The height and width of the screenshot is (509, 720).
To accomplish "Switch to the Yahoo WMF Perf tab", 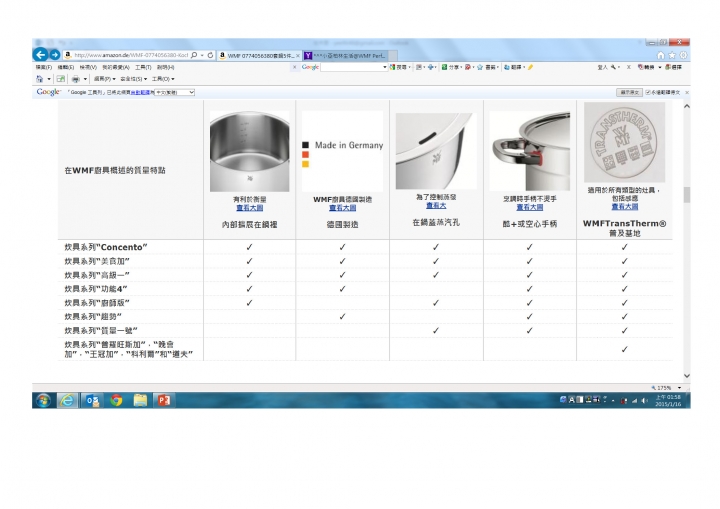I will click(345, 56).
